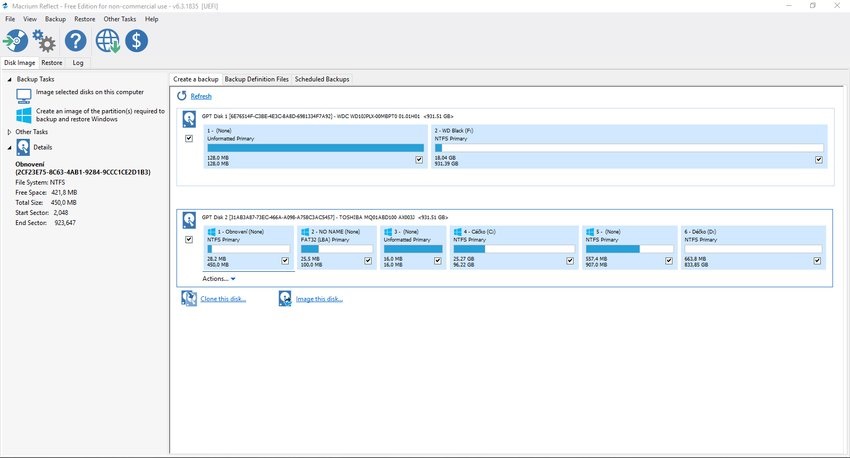Click the Refresh link
Image resolution: width=850 pixels, height=458 pixels.
(x=201, y=96)
